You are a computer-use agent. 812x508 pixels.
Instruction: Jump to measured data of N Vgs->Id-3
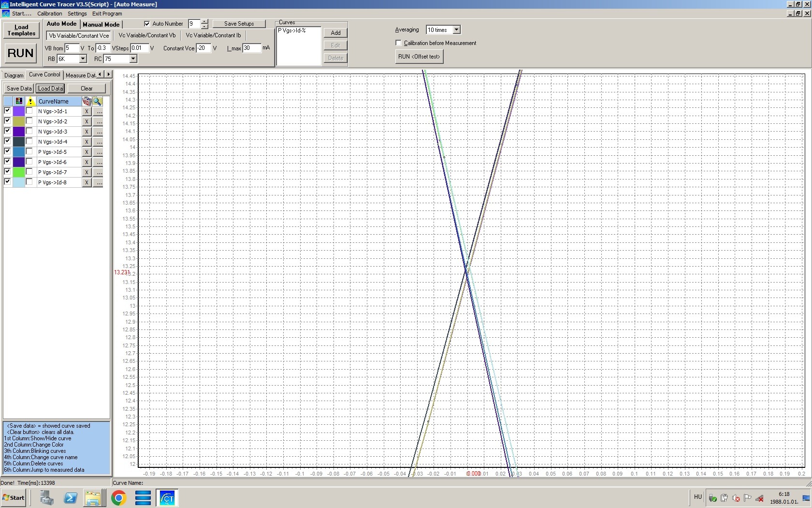[98, 132]
